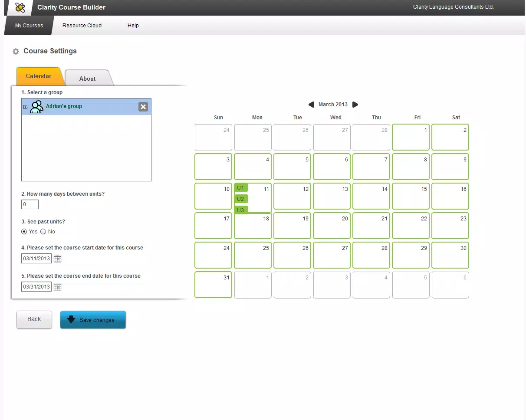Expand Adrian's group tree node
This screenshot has width=526, height=420.
(25, 107)
